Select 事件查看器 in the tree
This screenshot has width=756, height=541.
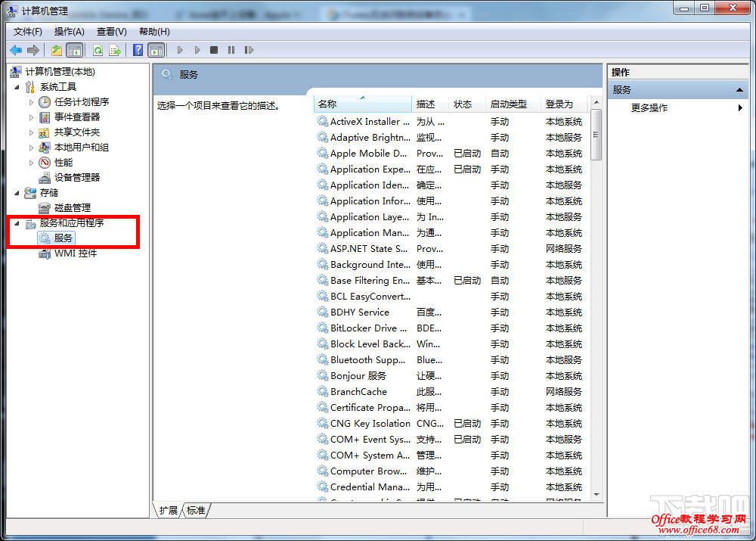coord(76,117)
